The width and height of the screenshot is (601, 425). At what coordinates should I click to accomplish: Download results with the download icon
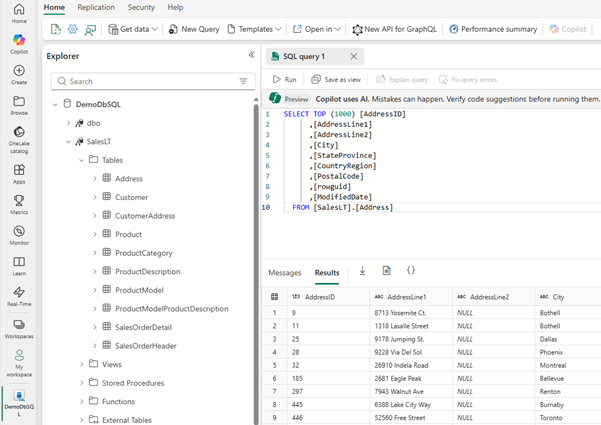362,271
